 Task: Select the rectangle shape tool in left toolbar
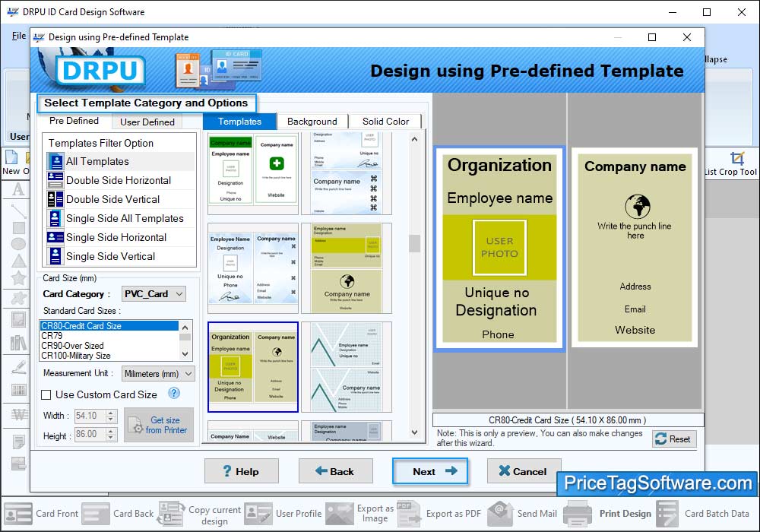point(19,228)
